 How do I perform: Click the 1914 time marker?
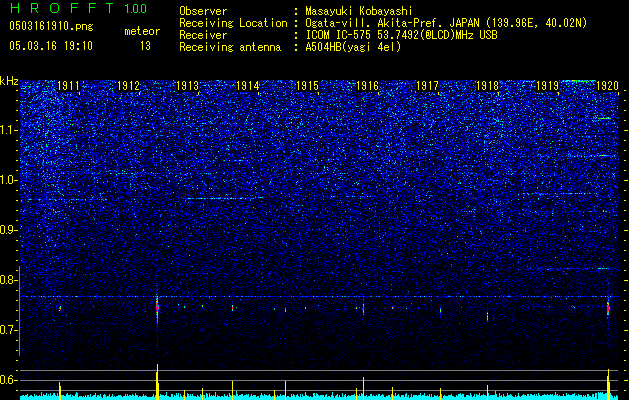[x=248, y=86]
